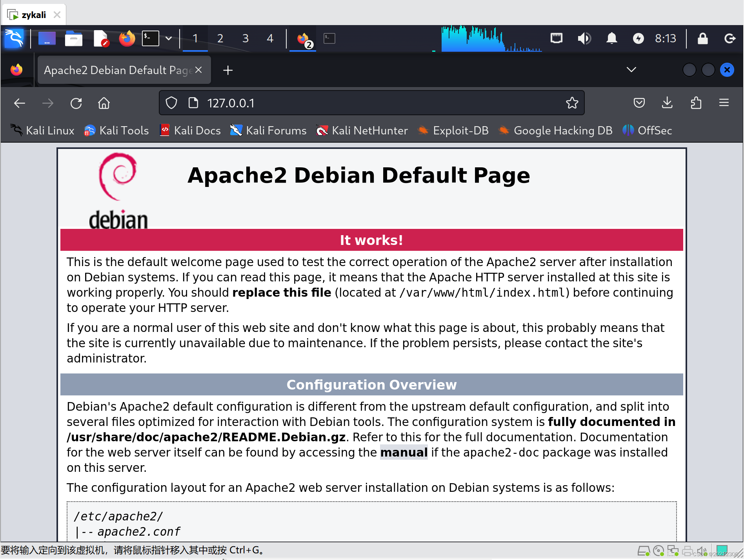
Task: Go back one page
Action: (x=20, y=103)
